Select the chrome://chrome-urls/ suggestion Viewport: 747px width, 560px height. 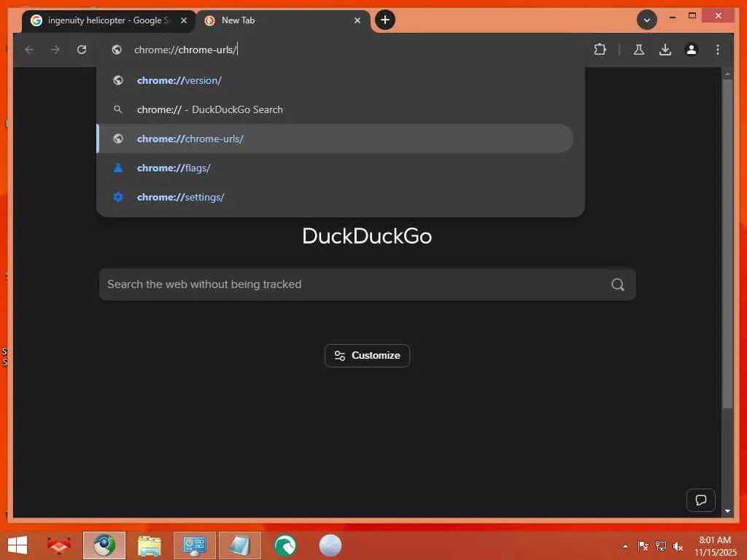coord(336,139)
